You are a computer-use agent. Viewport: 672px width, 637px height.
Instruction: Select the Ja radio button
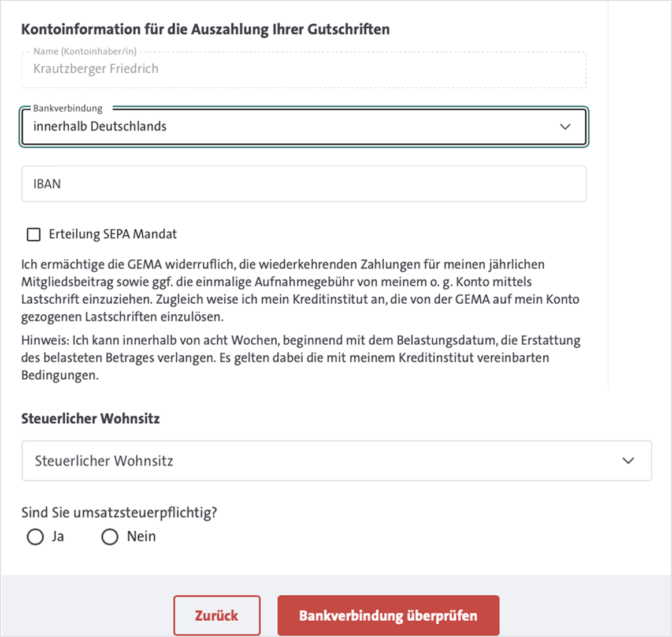click(x=34, y=537)
